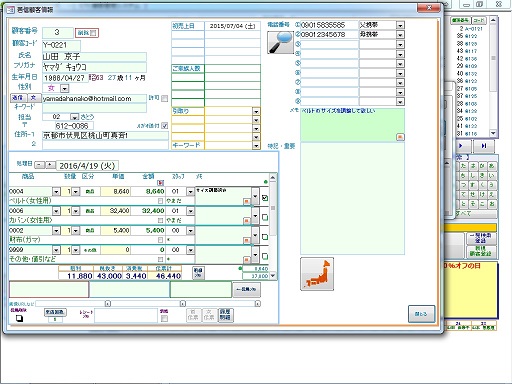
Task: Click the orange expand icon in customer memo
Action: 400,137
